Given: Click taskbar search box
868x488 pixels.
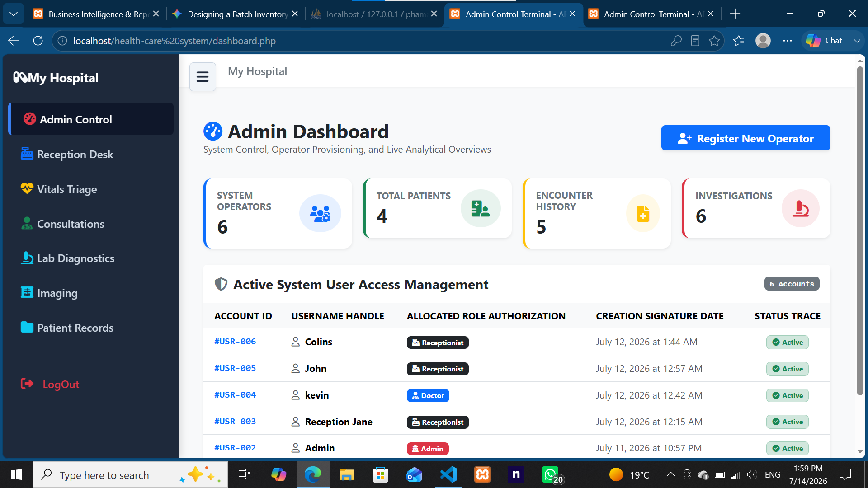Looking at the screenshot, I should pyautogui.click(x=130, y=475).
